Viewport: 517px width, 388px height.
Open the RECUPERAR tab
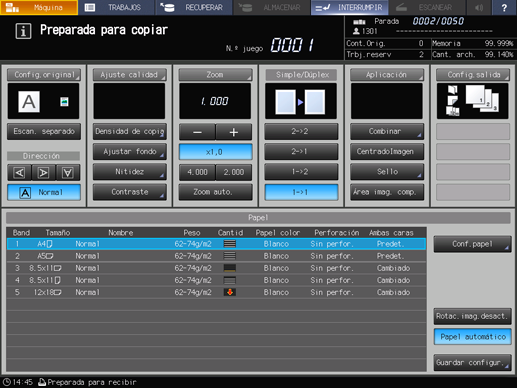pos(194,7)
